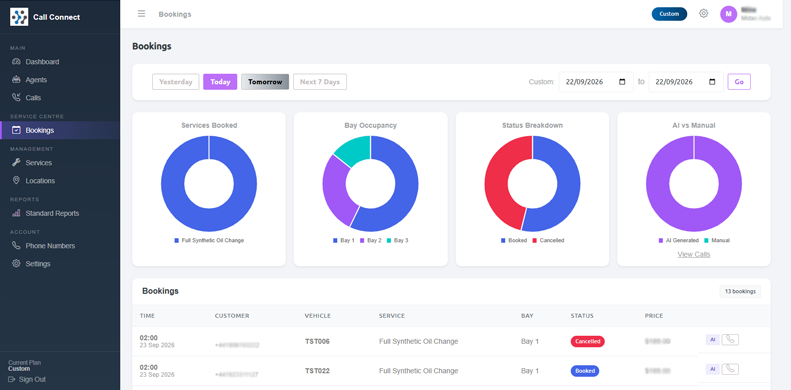Click the Dashboard sidebar icon
Viewport: 791px width, 390px height.
[x=16, y=62]
